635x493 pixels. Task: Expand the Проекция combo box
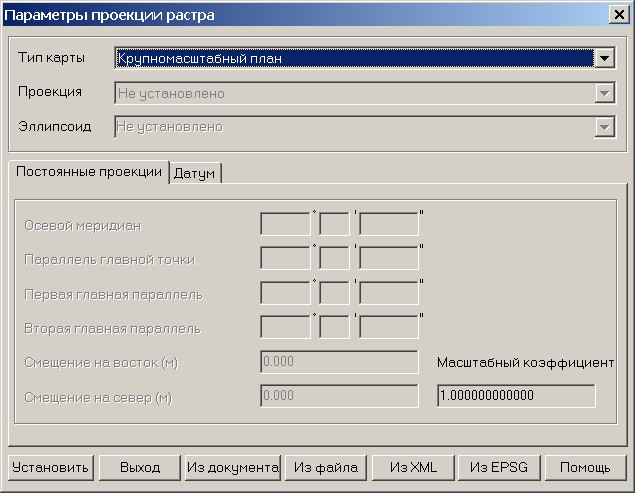click(x=603, y=93)
